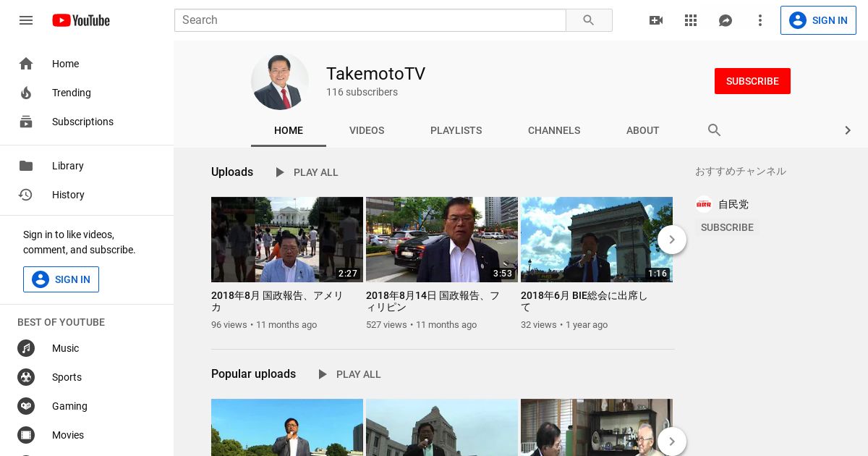This screenshot has width=868, height=456.
Task: Click '32 views • 1 year ago' text
Action: pyautogui.click(x=564, y=325)
